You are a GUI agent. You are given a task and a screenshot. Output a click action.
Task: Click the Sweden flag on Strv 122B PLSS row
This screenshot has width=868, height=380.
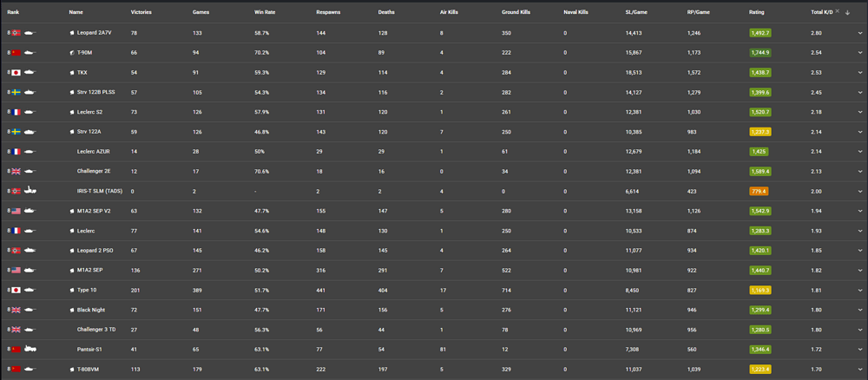[16, 92]
